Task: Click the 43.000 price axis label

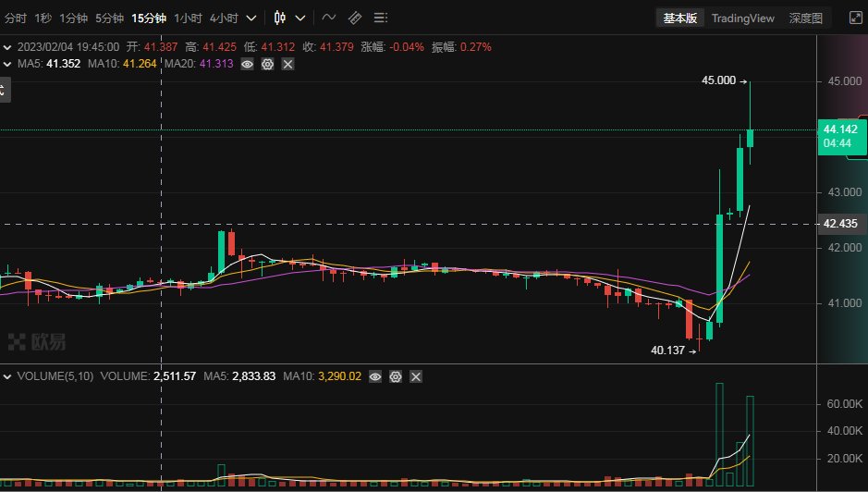Action: click(x=844, y=192)
